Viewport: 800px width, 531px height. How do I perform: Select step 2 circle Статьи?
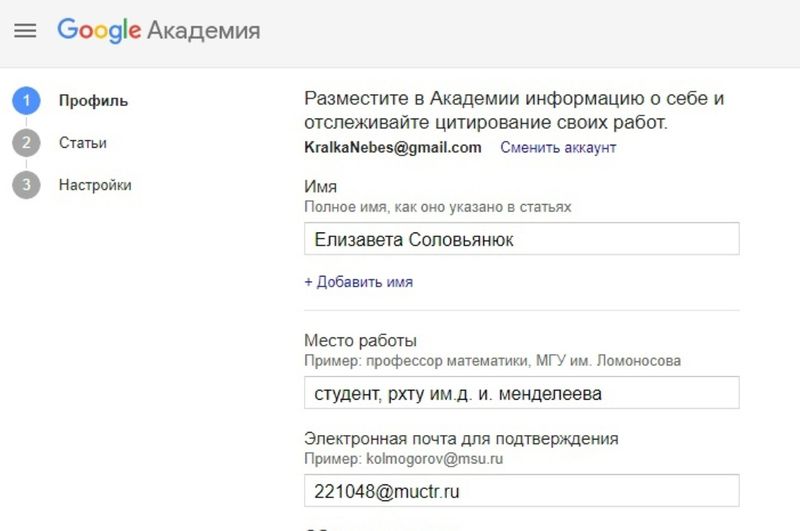(26, 143)
